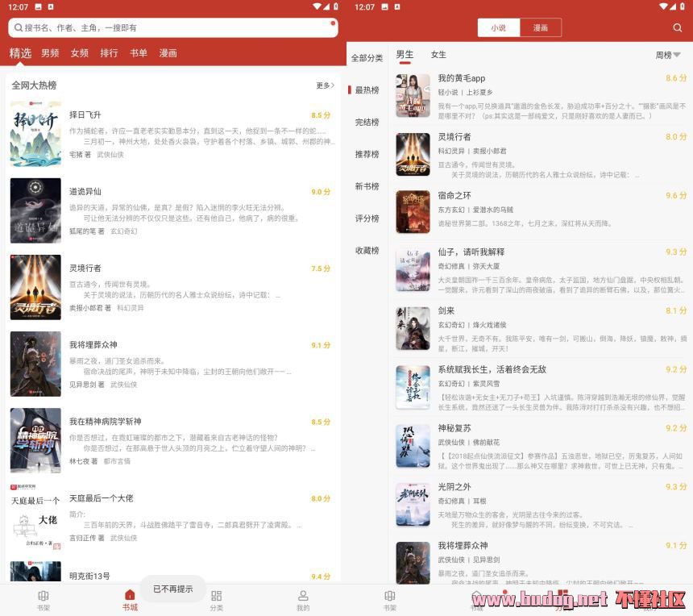Click the title 道诡异仙
This screenshot has width=693, height=616.
tap(85, 191)
